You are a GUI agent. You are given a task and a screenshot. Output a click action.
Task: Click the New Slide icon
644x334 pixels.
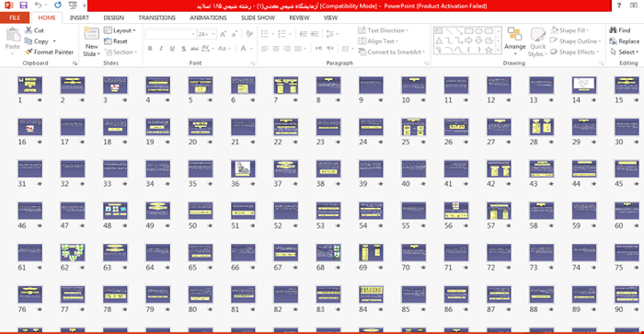coord(91,34)
